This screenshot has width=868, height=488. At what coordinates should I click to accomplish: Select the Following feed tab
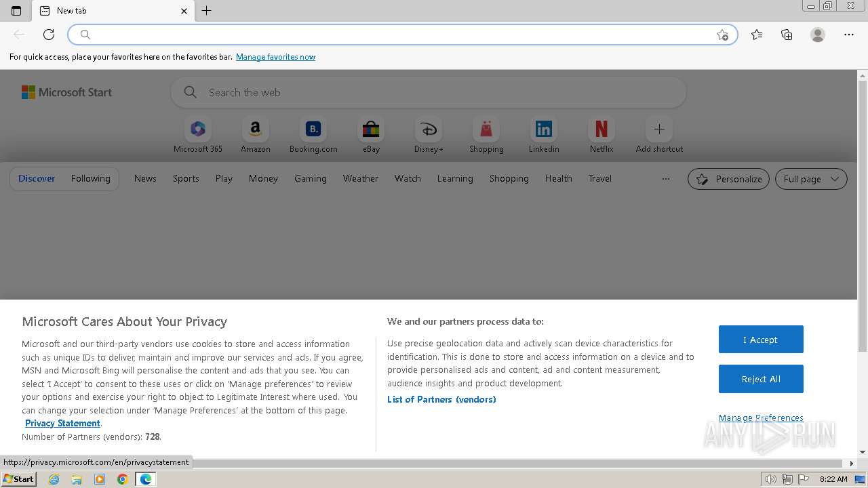(x=90, y=178)
